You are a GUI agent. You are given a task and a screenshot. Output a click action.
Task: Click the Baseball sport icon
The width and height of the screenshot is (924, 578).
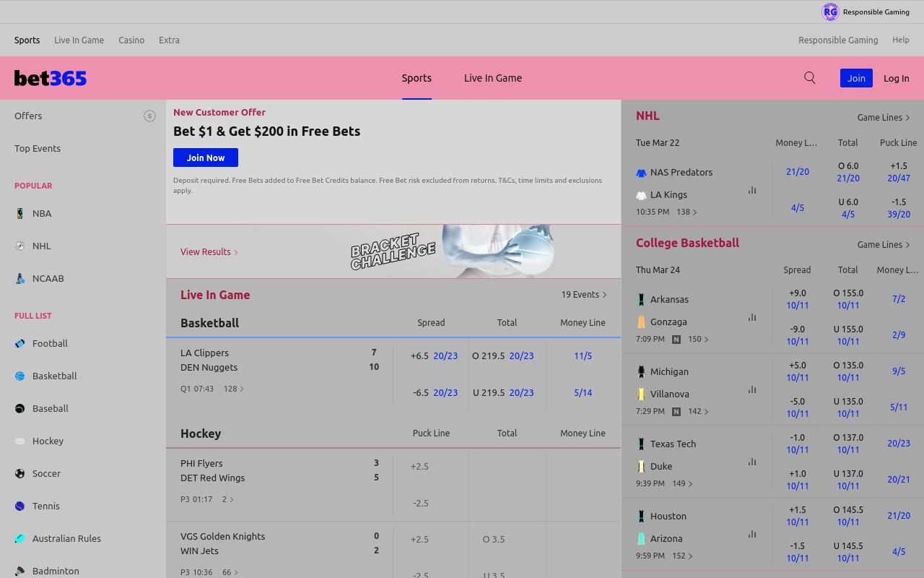[x=20, y=408]
